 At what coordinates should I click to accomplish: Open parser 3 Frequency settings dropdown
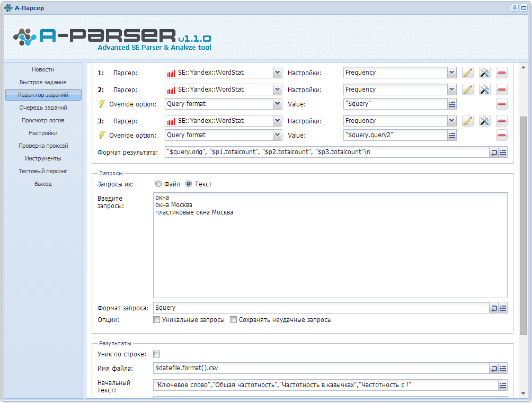click(451, 121)
